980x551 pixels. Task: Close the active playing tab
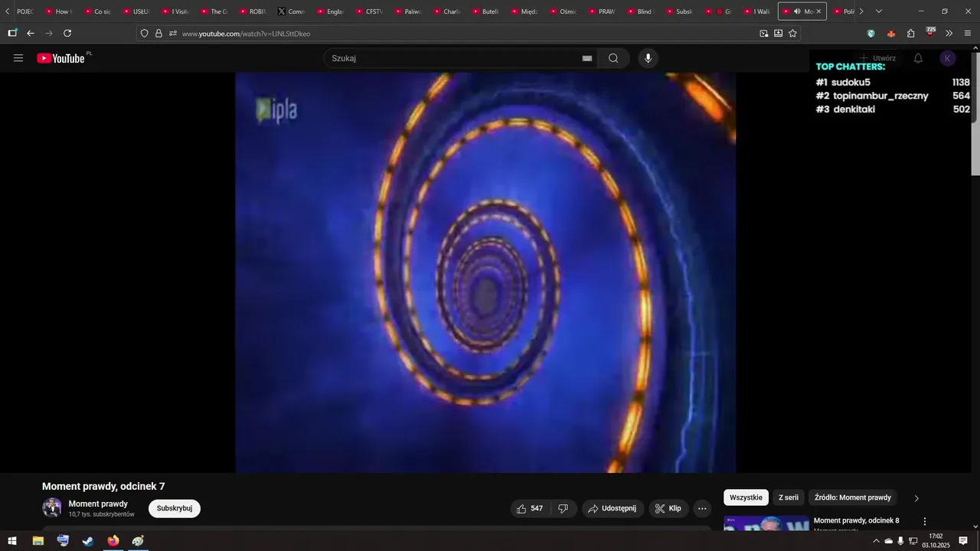818,11
